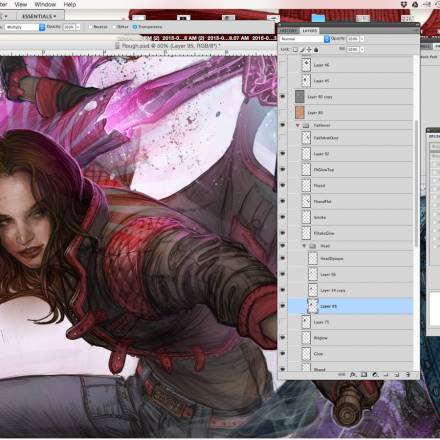Enable the Dither checkbox
This screenshot has width=440, height=440.
pyautogui.click(x=114, y=27)
